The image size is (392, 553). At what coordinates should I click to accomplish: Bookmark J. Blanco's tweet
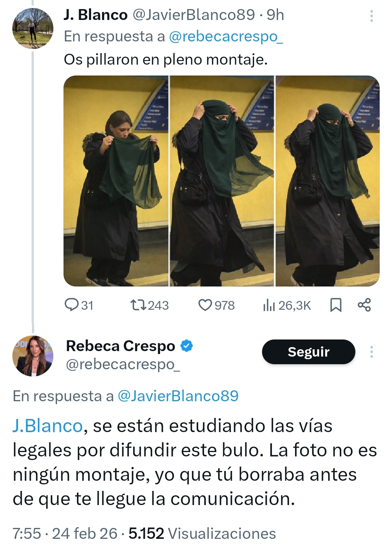point(336,305)
